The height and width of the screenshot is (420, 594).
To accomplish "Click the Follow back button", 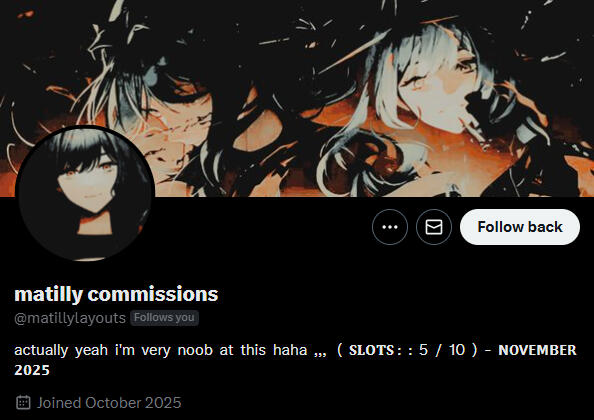I will 520,227.
